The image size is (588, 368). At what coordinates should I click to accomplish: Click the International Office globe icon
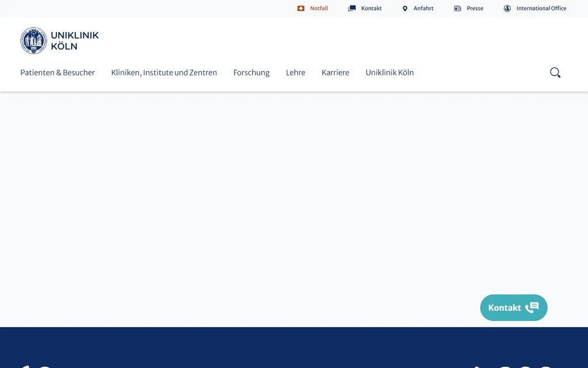(507, 8)
